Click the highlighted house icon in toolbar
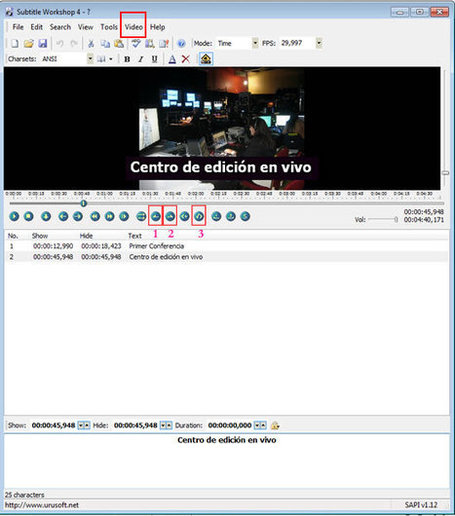 pos(206,59)
